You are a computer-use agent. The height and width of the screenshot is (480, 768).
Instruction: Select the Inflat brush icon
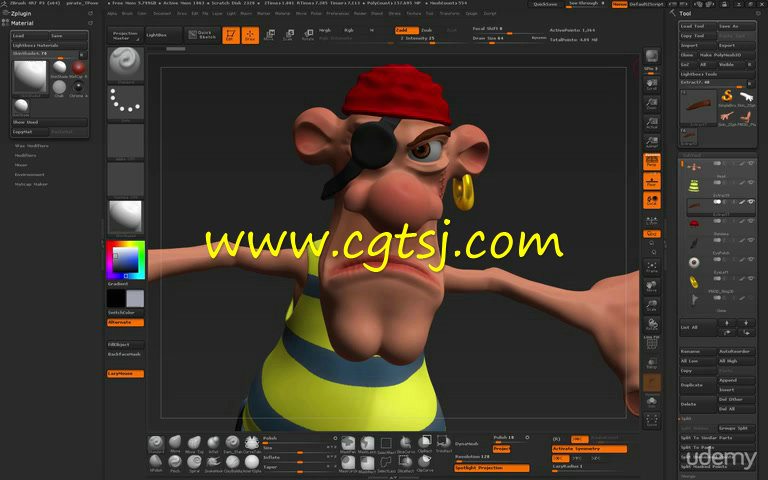(213, 444)
